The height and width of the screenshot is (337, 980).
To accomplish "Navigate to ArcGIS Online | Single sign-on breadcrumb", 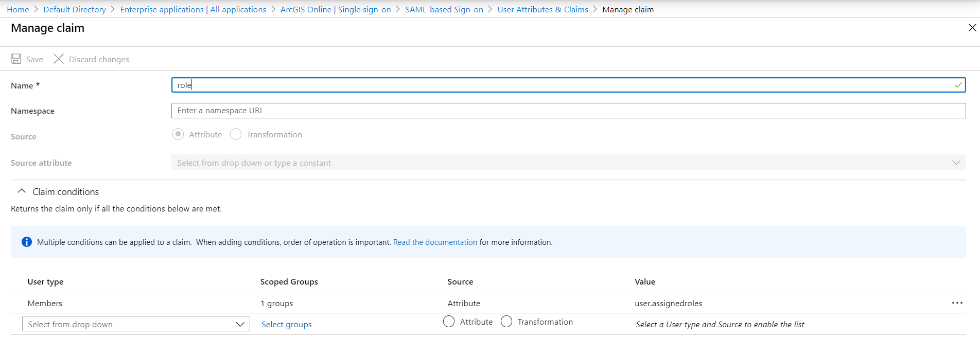I will click(x=336, y=9).
